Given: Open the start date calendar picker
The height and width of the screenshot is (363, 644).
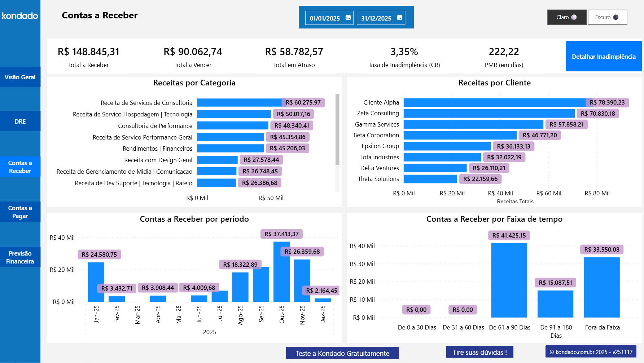Looking at the screenshot, I should pos(347,17).
